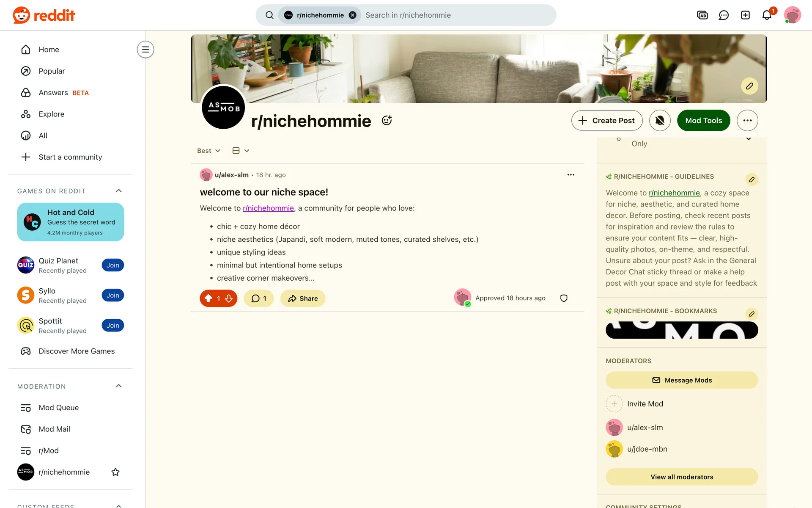Image resolution: width=812 pixels, height=508 pixels.
Task: Favorite r/nichehommie with the star
Action: 115,472
